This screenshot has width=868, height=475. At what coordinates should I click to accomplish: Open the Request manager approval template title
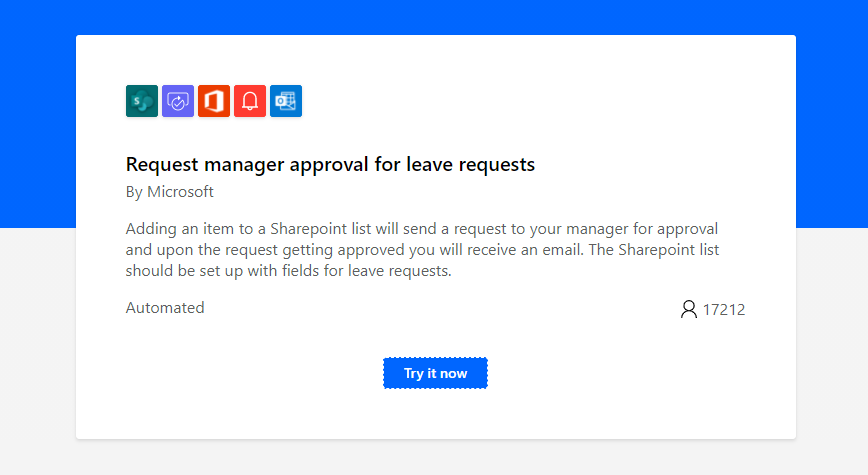point(330,164)
